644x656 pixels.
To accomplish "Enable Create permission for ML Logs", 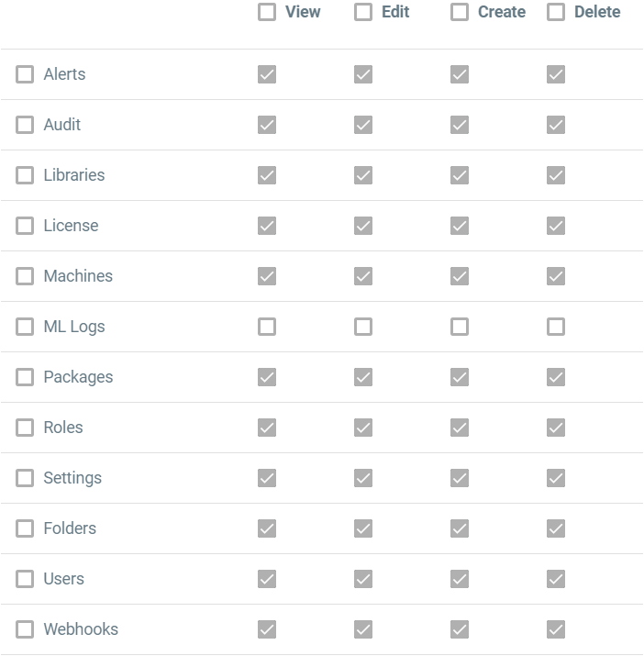I will 460,327.
